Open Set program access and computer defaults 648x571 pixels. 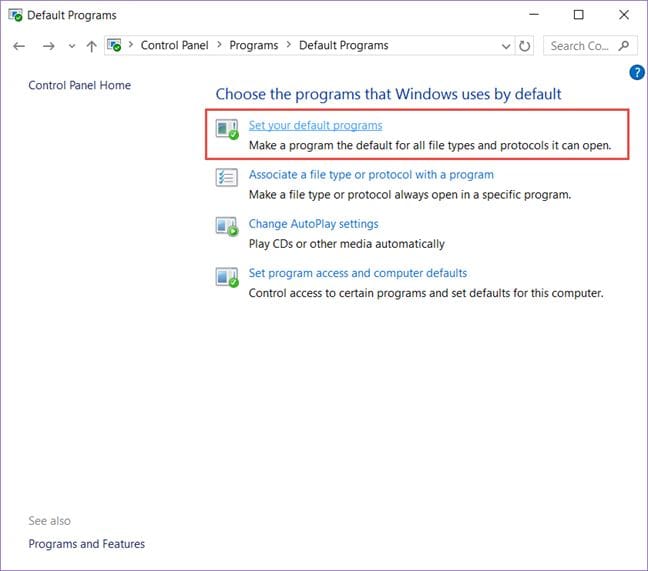(357, 273)
